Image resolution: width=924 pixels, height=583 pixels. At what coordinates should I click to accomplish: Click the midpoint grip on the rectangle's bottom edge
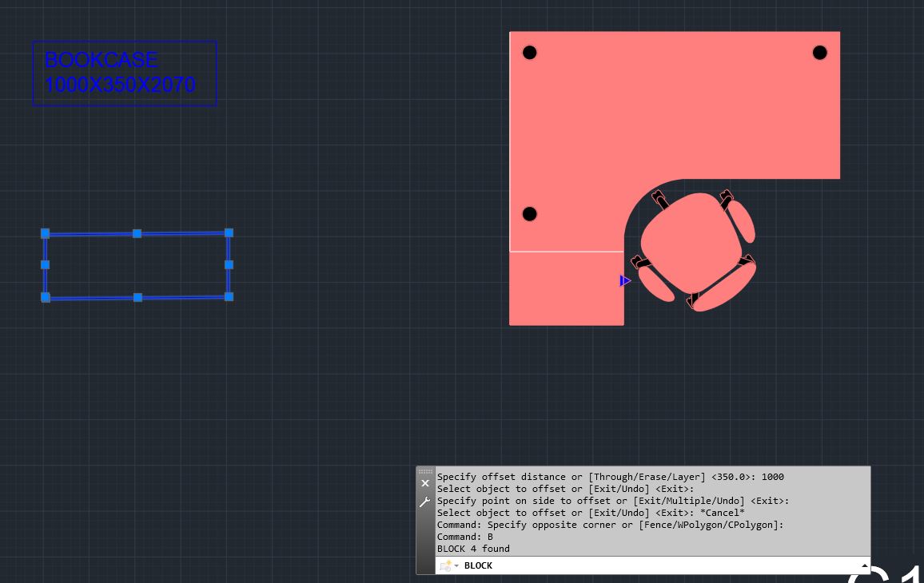[137, 297]
